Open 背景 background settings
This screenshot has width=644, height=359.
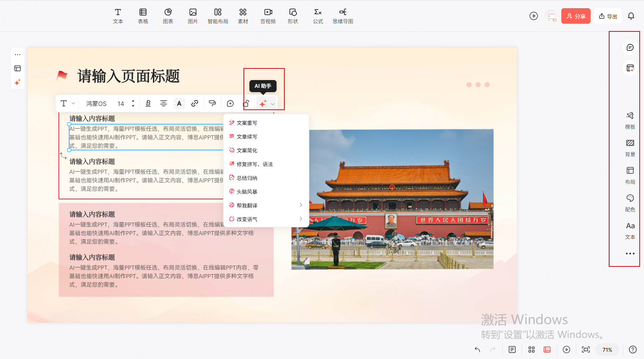click(630, 148)
